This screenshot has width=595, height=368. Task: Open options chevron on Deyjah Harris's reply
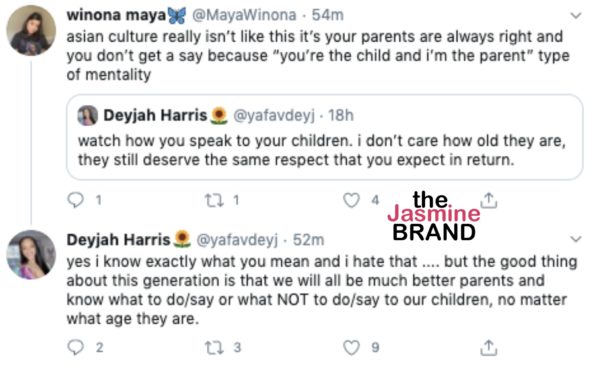click(576, 239)
